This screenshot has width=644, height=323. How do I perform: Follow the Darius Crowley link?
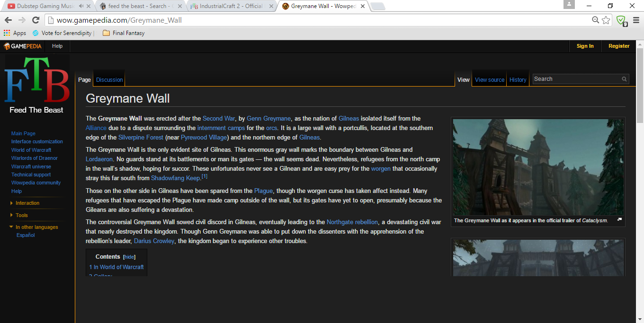pyautogui.click(x=154, y=241)
